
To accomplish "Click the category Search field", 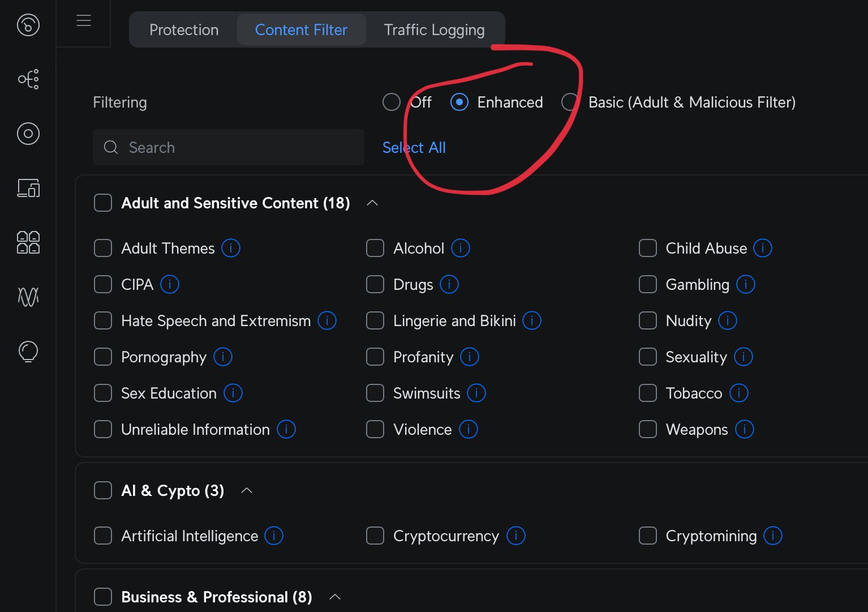I will pos(229,148).
